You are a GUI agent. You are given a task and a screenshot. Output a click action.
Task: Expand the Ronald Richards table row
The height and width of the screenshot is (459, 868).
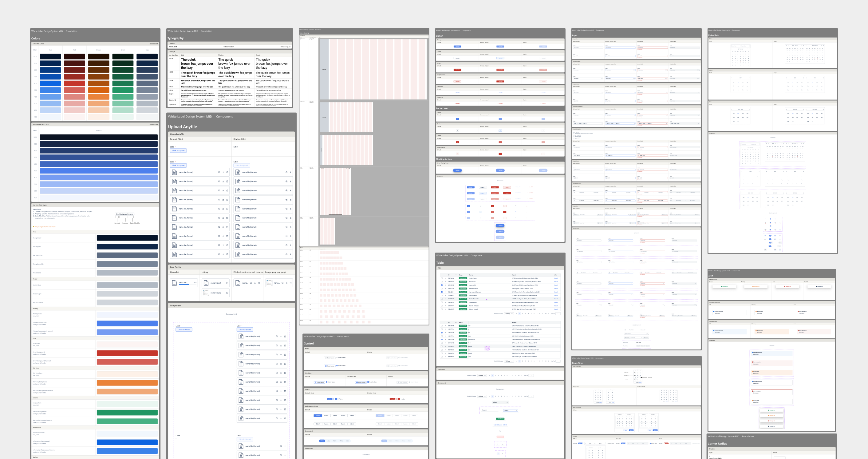point(445,306)
